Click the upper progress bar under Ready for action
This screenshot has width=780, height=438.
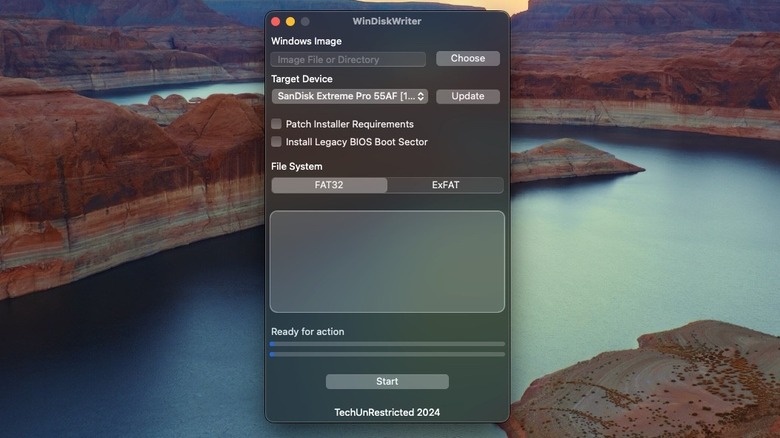[x=387, y=344]
